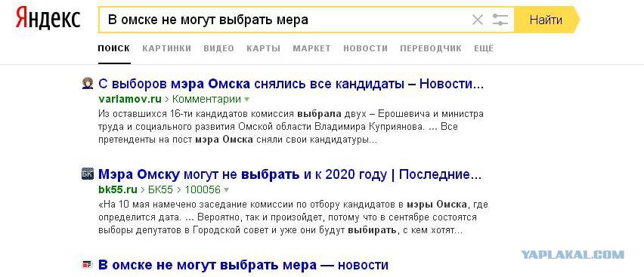Open advanced search settings sliders icon

point(500,20)
